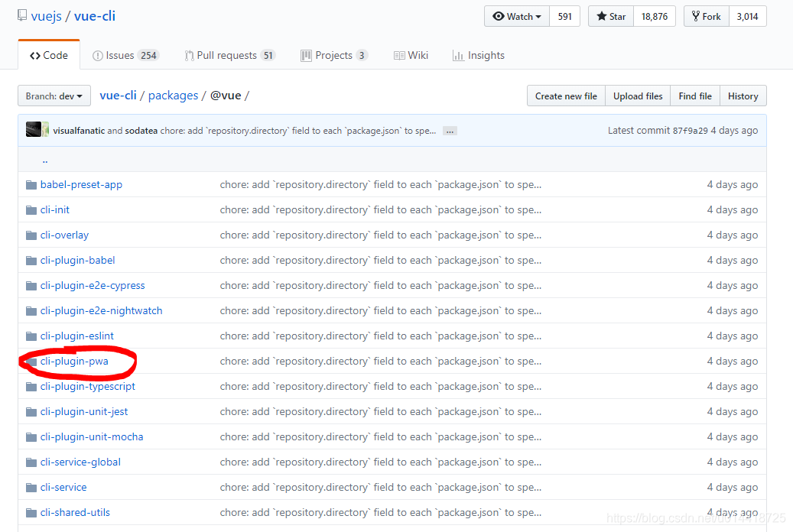Open the Pull requests tab

click(229, 55)
